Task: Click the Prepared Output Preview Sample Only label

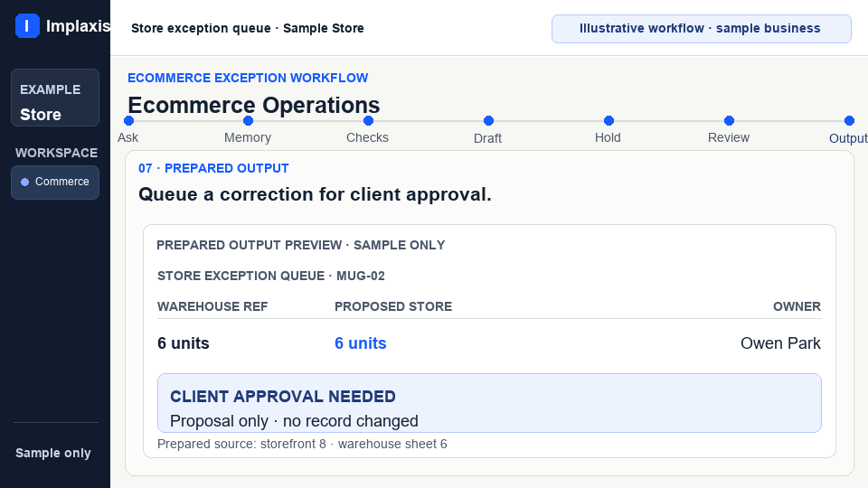Action: click(x=300, y=245)
